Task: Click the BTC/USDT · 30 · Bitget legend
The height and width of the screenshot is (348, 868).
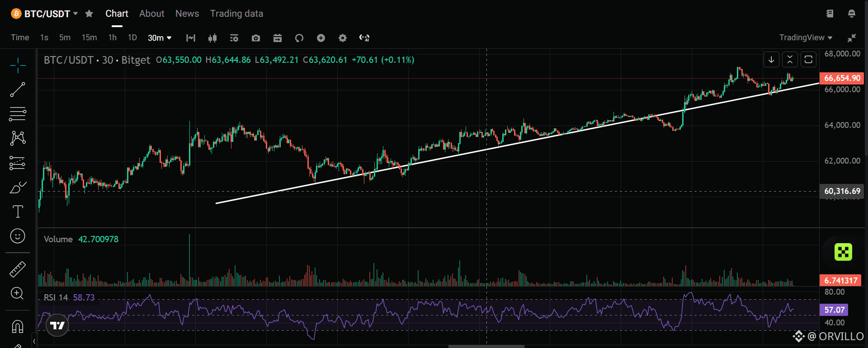Action: [x=97, y=60]
